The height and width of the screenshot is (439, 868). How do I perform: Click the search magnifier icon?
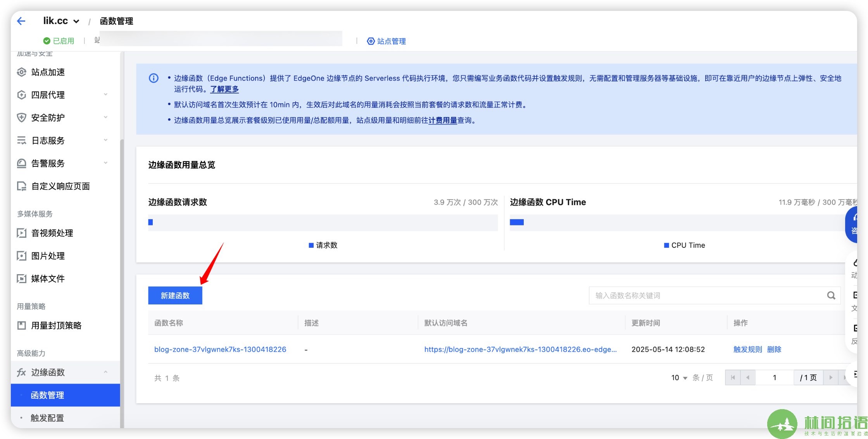831,296
